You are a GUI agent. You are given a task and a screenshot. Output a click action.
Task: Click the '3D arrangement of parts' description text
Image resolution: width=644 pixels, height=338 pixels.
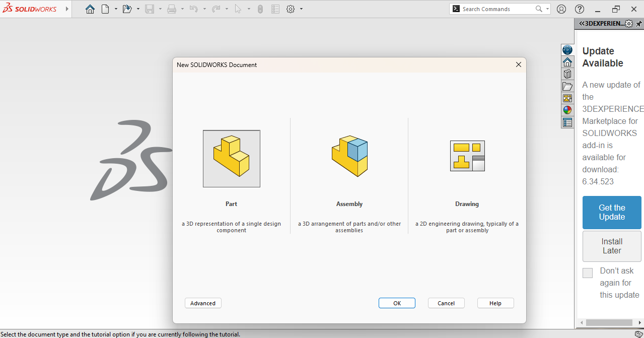click(x=349, y=227)
